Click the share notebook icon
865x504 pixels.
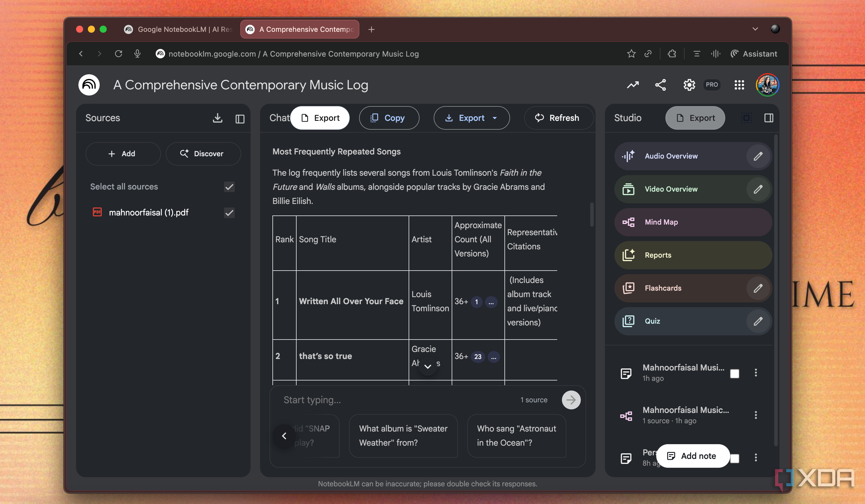pyautogui.click(x=660, y=85)
